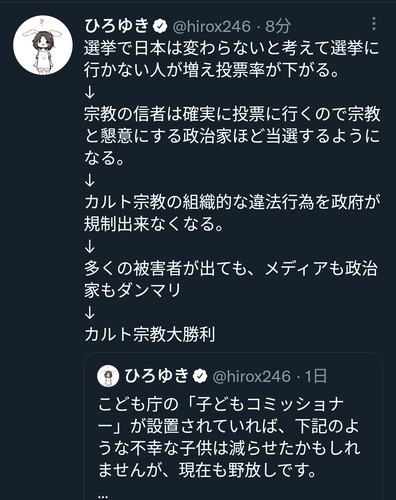The width and height of the screenshot is (396, 500).
Task: Click the first down arrow in the tweet text
Action: [90, 93]
